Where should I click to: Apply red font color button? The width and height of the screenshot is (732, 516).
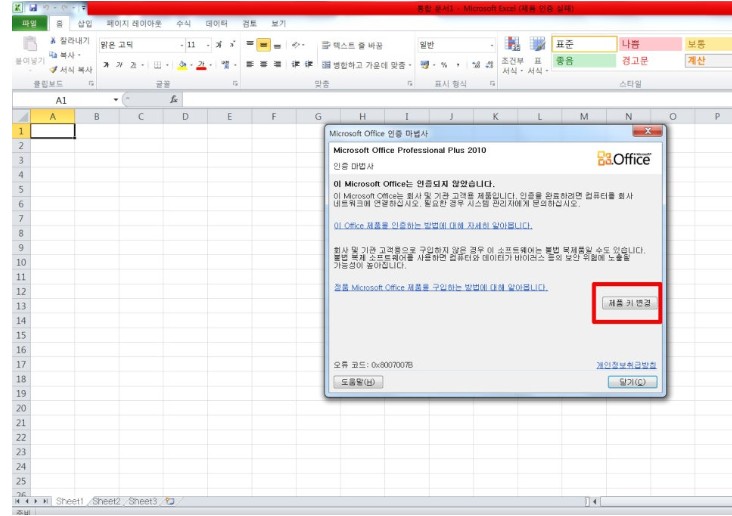pos(201,65)
